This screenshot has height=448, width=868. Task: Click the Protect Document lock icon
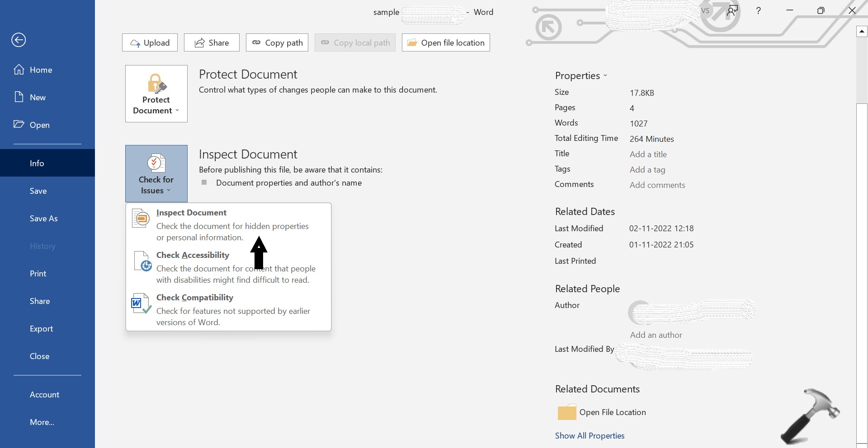[x=156, y=83]
